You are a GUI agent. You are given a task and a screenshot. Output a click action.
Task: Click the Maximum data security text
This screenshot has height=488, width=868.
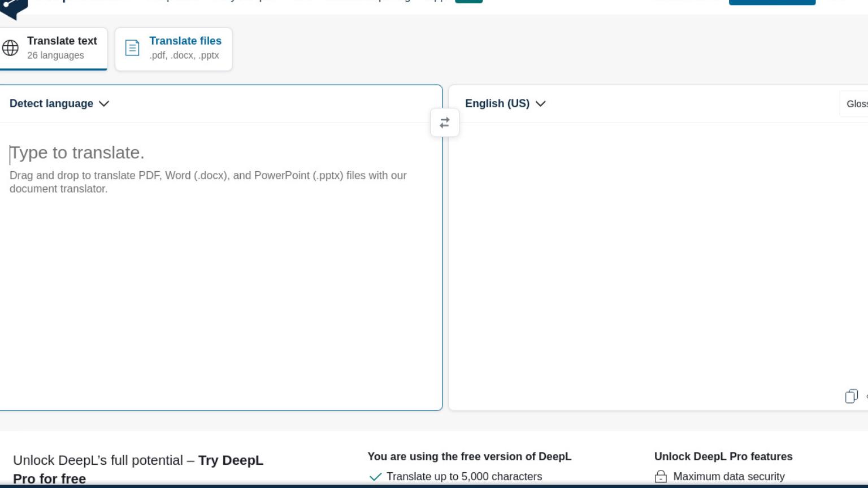pyautogui.click(x=729, y=477)
